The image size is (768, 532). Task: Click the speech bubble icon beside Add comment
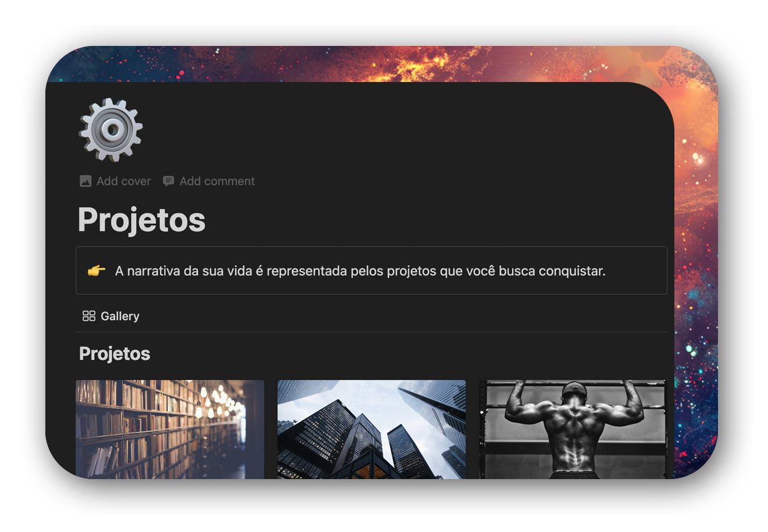point(168,181)
